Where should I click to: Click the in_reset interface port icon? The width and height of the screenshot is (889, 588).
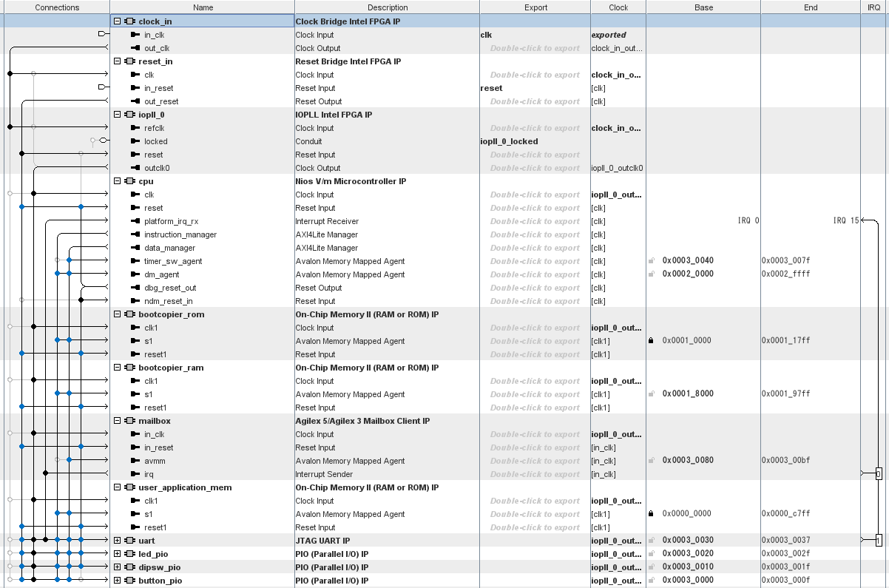pos(135,88)
